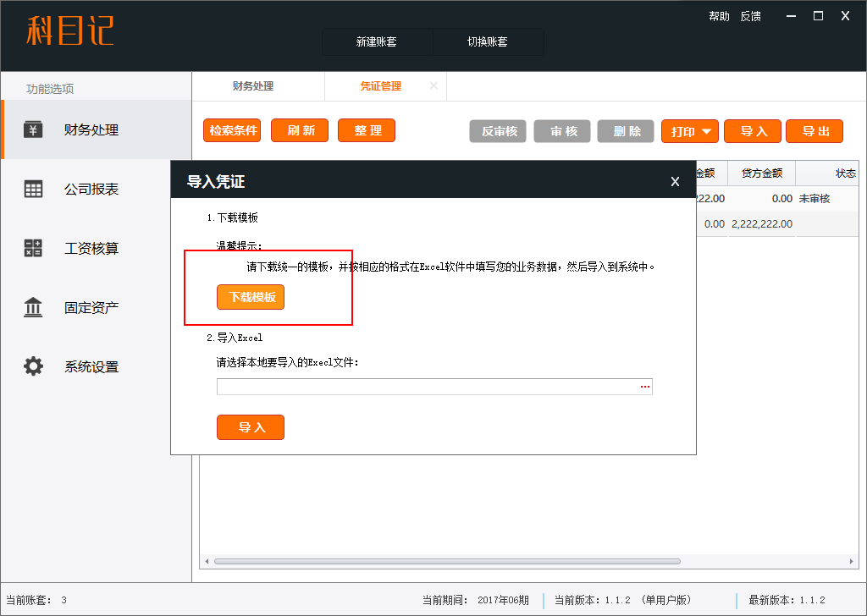This screenshot has width=867, height=616.
Task: Select the 凭证管理 tab
Action: (380, 86)
